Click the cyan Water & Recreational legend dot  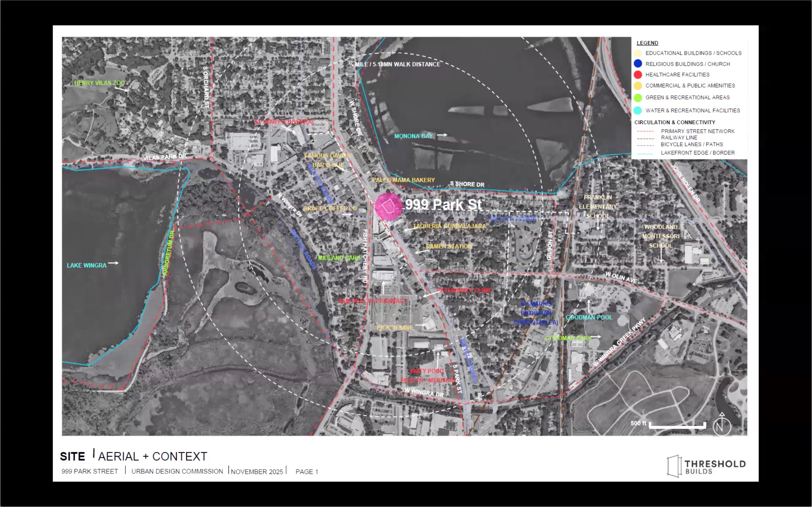click(638, 110)
